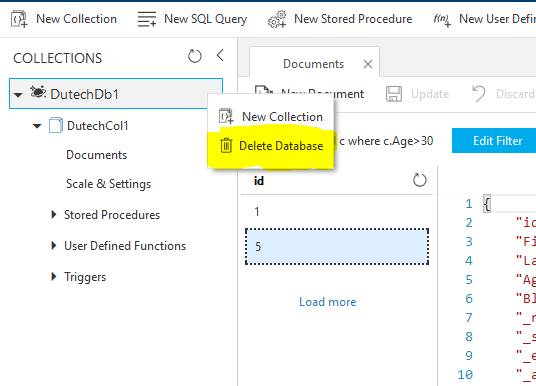Click the Update floppy disk icon

(394, 94)
